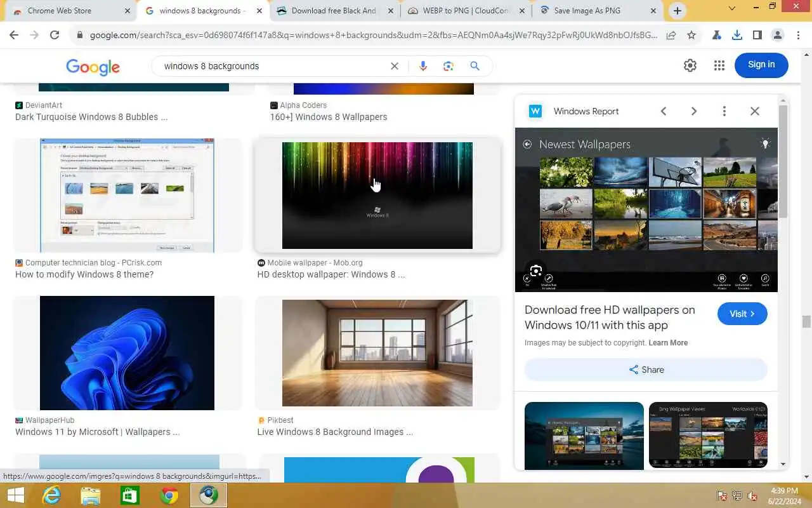Open Google quick settings gear

click(x=690, y=65)
